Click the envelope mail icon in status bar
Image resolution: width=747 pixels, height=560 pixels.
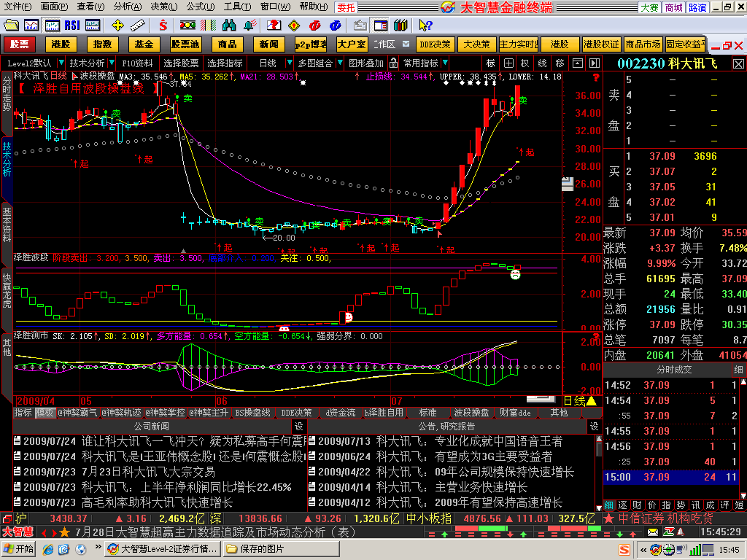click(653, 532)
